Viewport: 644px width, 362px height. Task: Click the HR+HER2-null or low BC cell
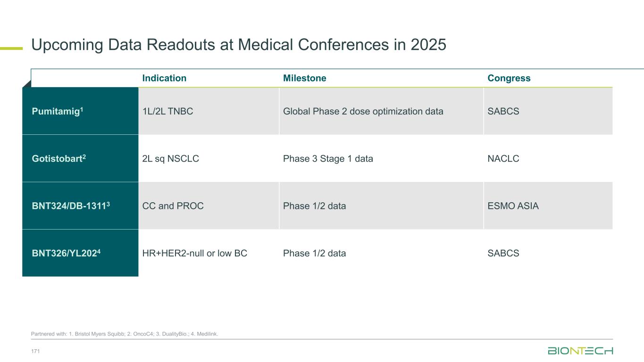pyautogui.click(x=194, y=253)
